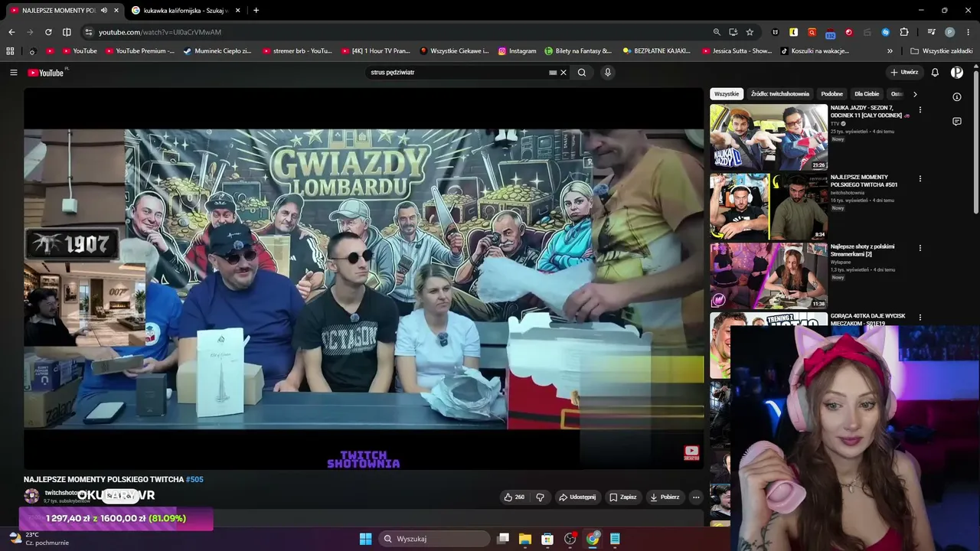Click the YouTube search input field

point(458,73)
